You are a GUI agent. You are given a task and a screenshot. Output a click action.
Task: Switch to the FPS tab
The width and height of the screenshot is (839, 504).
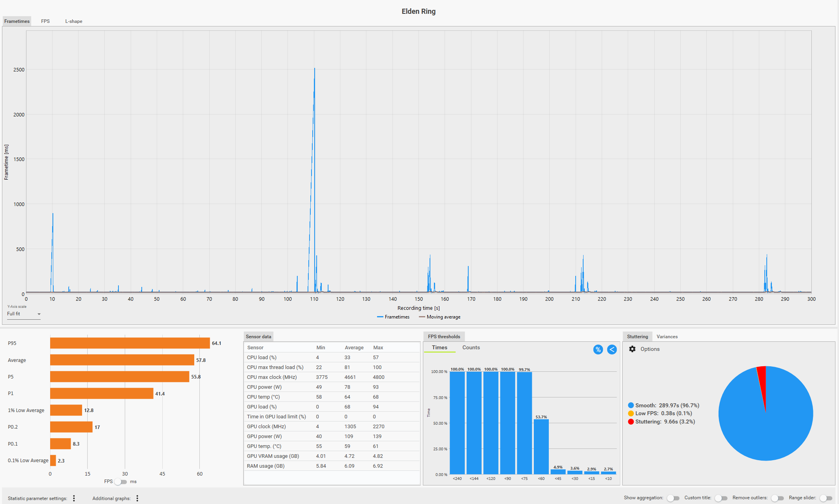click(x=45, y=21)
